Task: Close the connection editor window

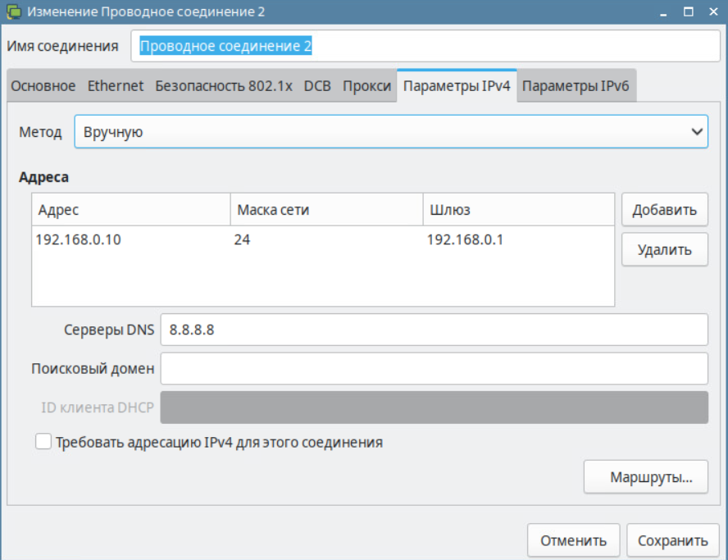Action: (713, 11)
